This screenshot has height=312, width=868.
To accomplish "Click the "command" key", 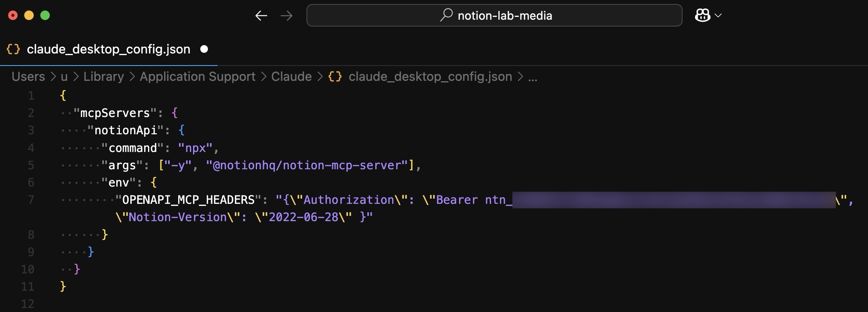I will [132, 148].
